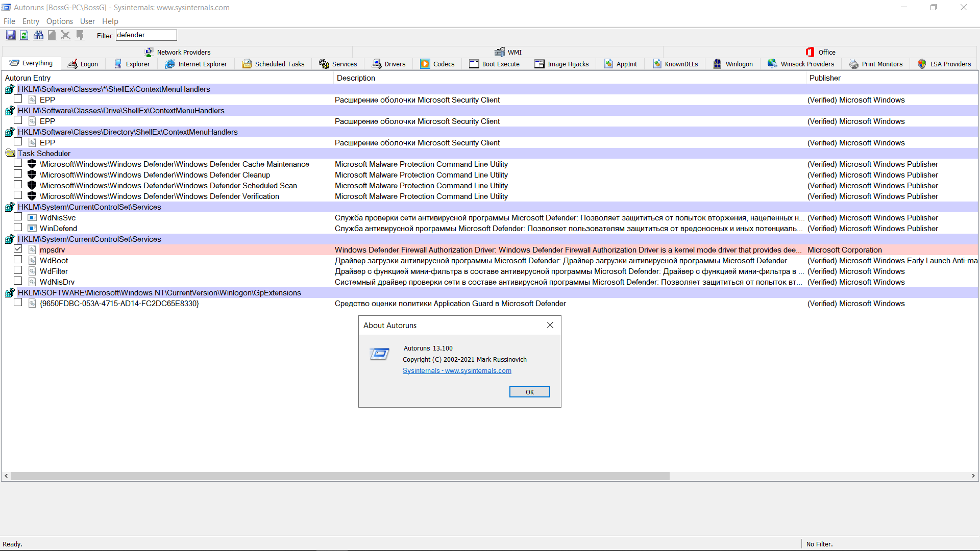Enable the WinDefend service checkbox
This screenshot has width=980, height=551.
click(x=18, y=228)
